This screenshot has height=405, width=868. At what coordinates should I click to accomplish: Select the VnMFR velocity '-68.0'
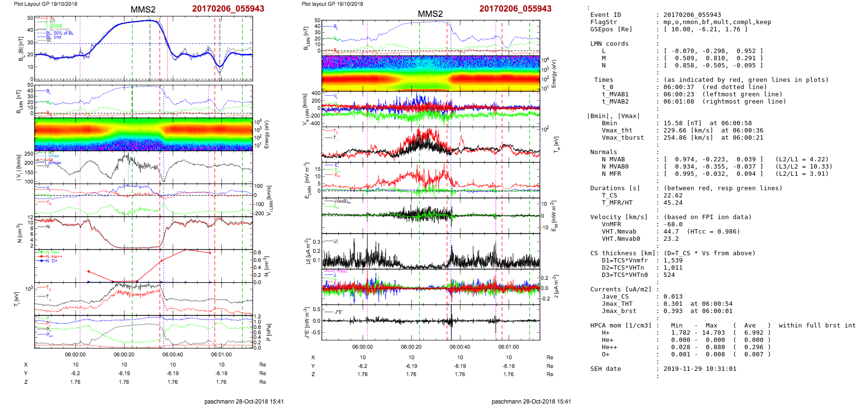(x=673, y=224)
